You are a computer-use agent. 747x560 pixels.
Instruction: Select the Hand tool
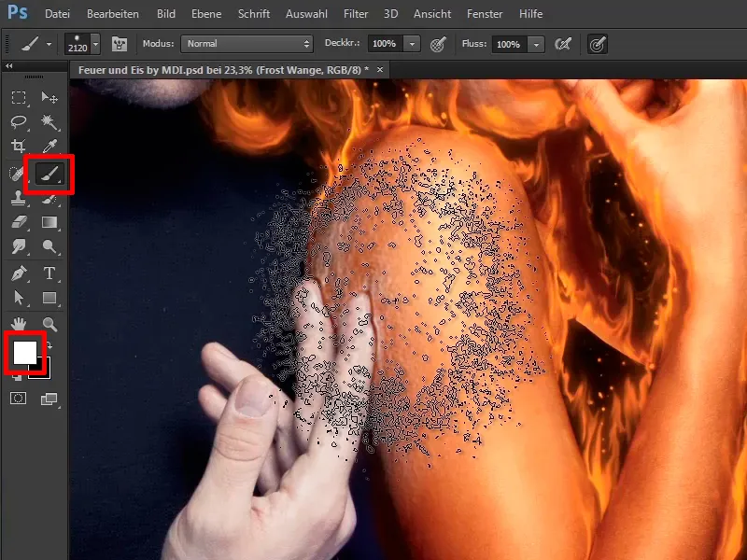point(19,324)
